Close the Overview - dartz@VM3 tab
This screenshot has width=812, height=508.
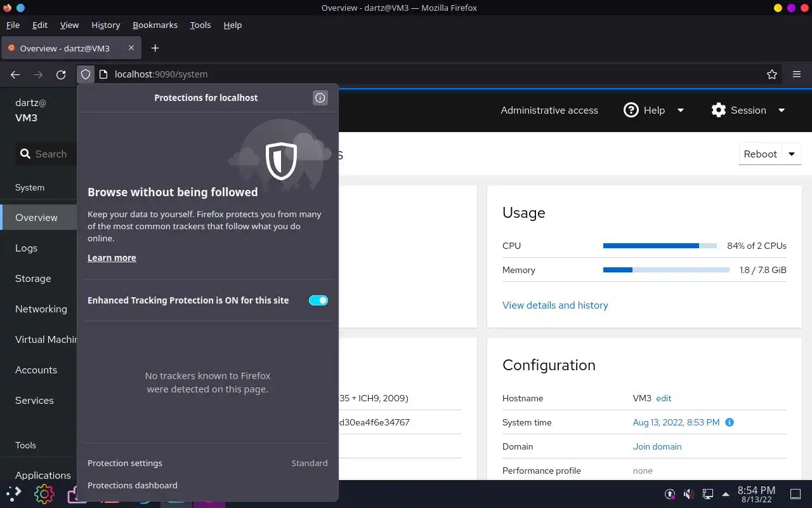131,48
